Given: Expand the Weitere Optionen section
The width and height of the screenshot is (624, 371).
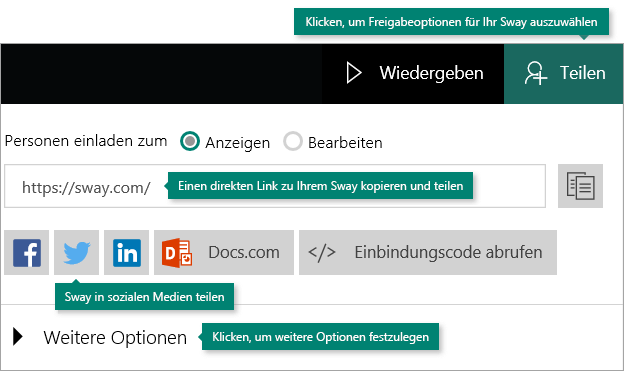Looking at the screenshot, I should (99, 337).
